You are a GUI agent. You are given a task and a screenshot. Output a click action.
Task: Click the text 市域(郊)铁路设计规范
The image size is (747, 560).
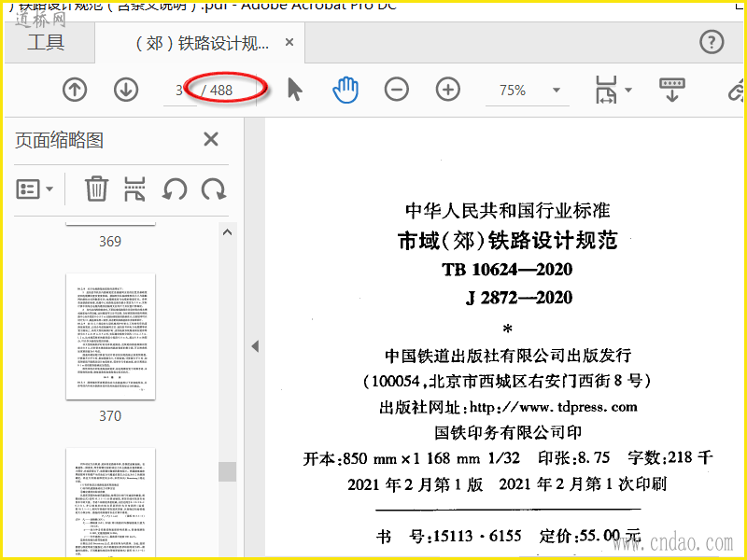(508, 240)
